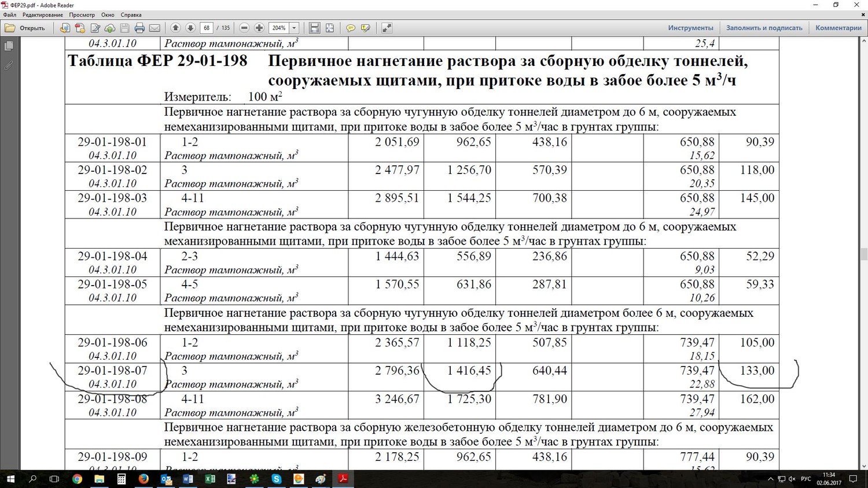Click the export PDF to Word icon

[x=65, y=28]
